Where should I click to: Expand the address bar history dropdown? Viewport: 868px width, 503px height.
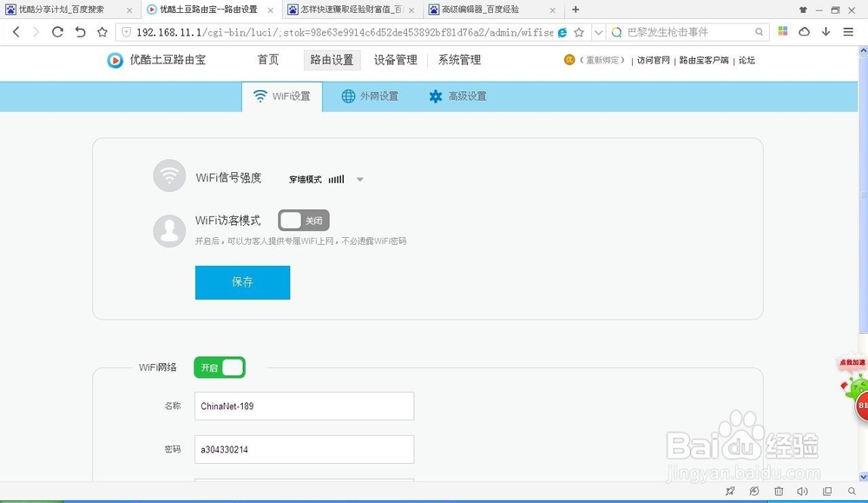tap(598, 32)
